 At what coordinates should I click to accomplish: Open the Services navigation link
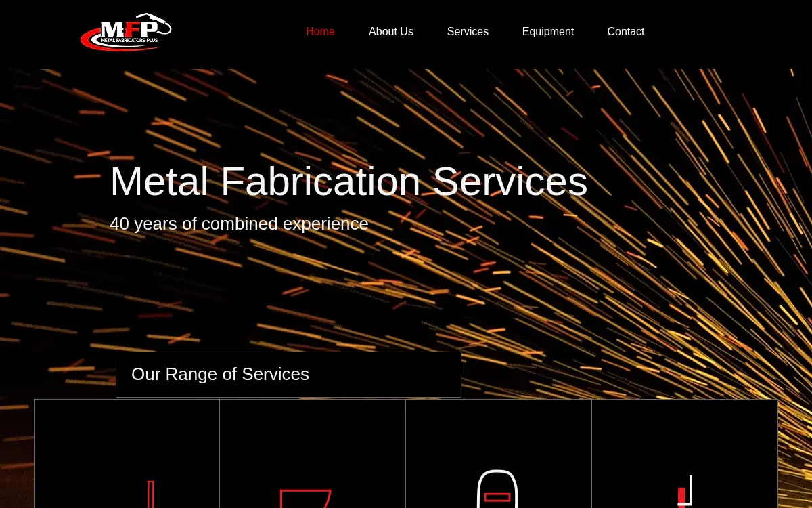click(x=468, y=32)
